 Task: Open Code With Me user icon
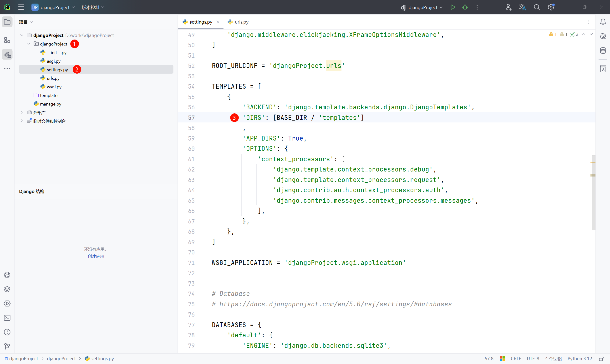pyautogui.click(x=508, y=7)
